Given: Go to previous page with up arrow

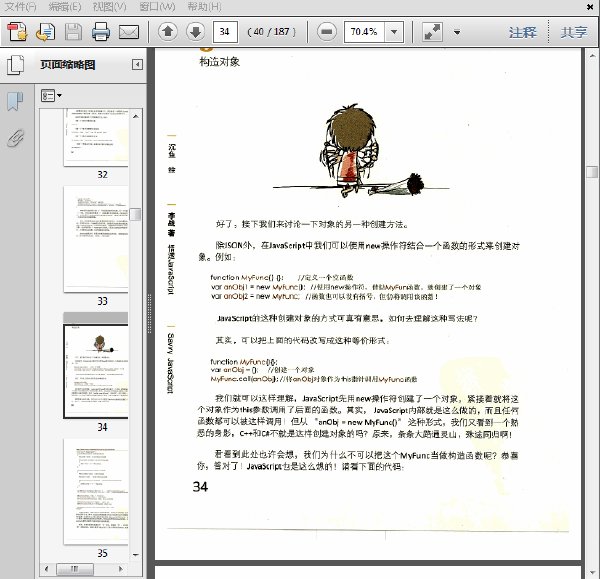Looking at the screenshot, I should coord(168,32).
